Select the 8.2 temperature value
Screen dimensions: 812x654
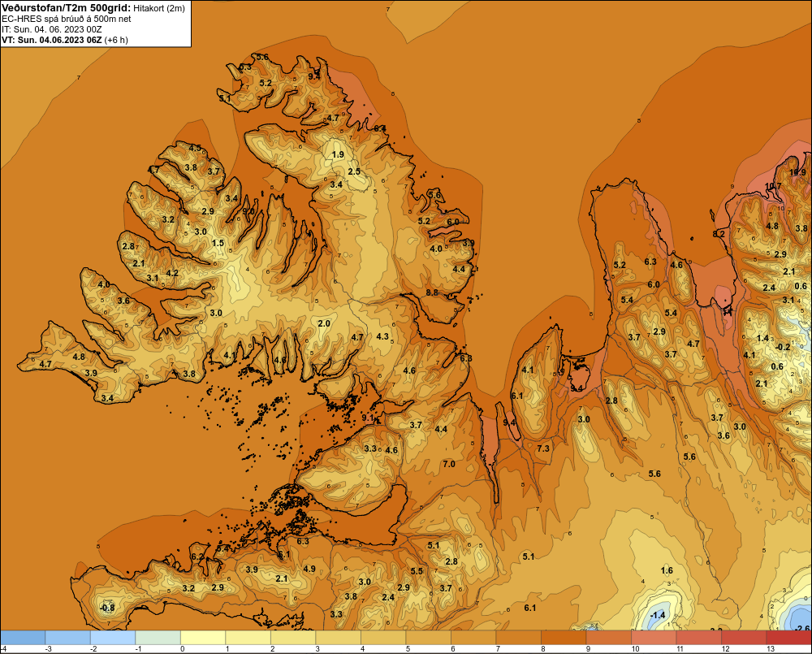coord(719,234)
